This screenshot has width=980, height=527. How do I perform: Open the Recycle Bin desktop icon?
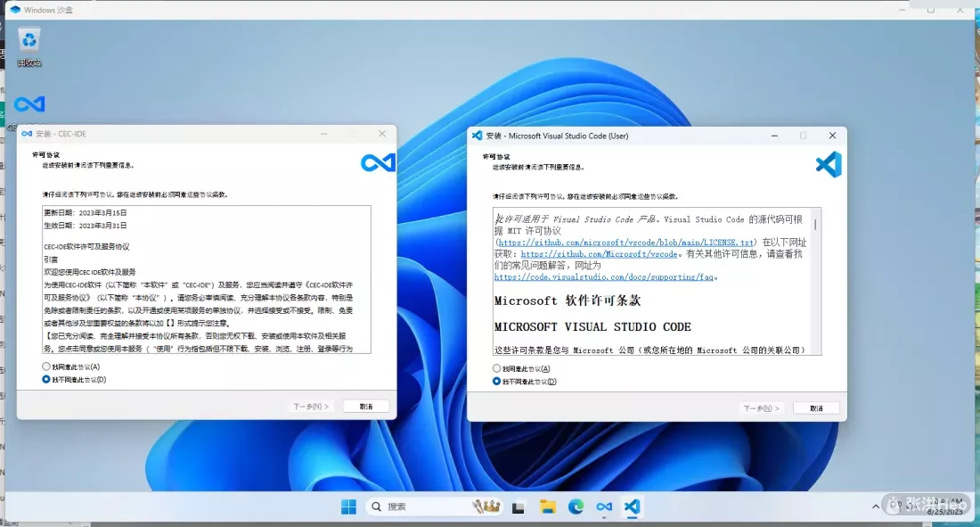coord(29,47)
